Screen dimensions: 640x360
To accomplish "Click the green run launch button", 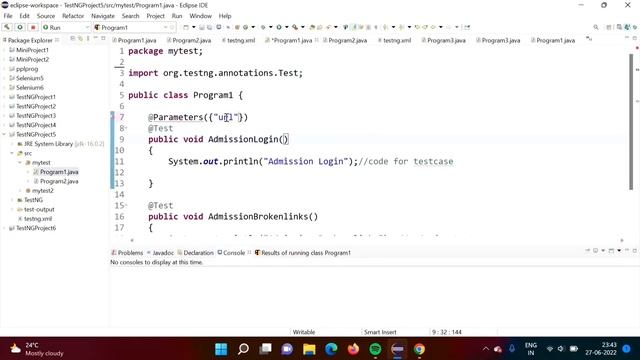I will 20,27.
